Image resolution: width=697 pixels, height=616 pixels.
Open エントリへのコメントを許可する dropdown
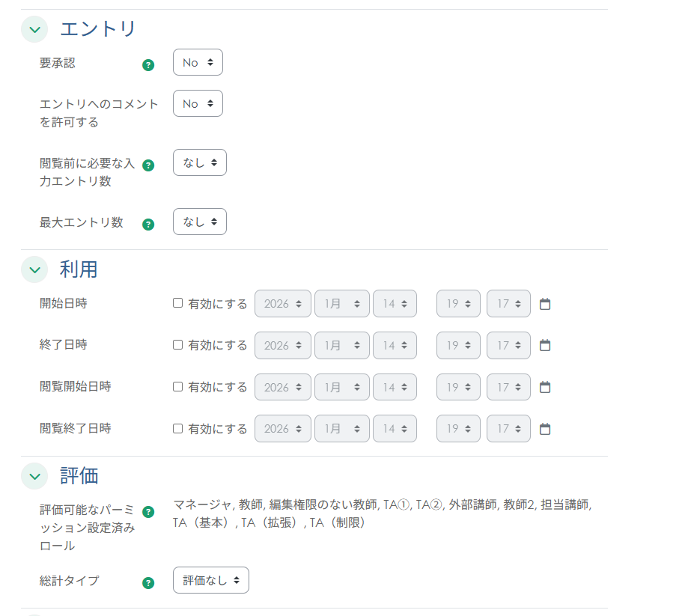[x=198, y=103]
